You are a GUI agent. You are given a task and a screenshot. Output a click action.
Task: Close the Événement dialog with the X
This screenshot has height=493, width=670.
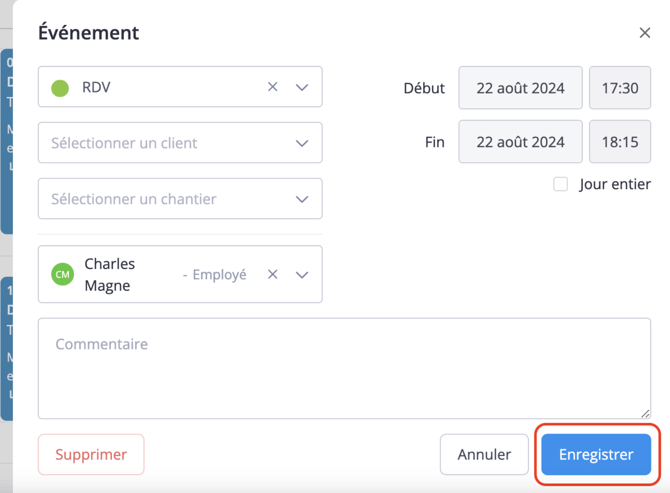pos(645,33)
